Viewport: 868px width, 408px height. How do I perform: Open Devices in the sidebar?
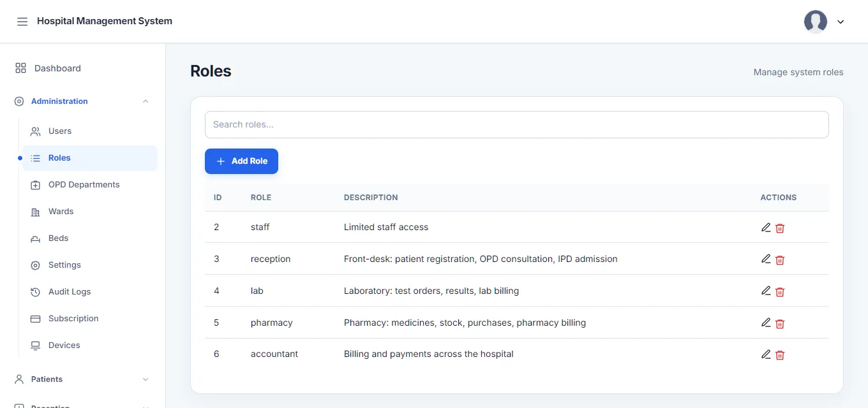(90, 346)
